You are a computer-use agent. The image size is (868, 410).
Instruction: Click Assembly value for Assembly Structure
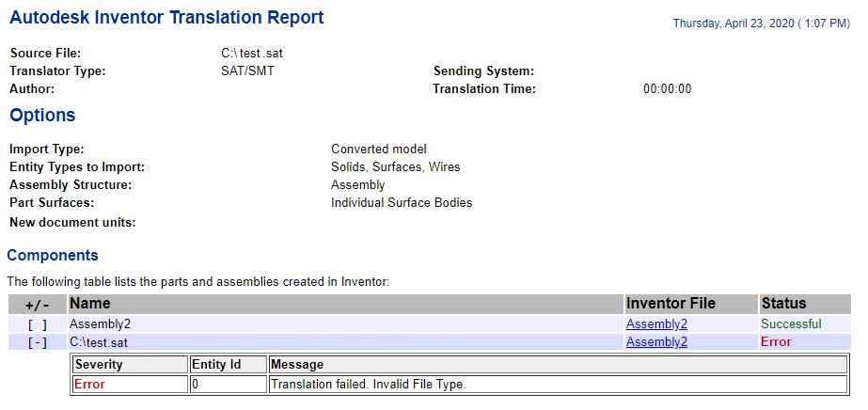click(x=357, y=185)
